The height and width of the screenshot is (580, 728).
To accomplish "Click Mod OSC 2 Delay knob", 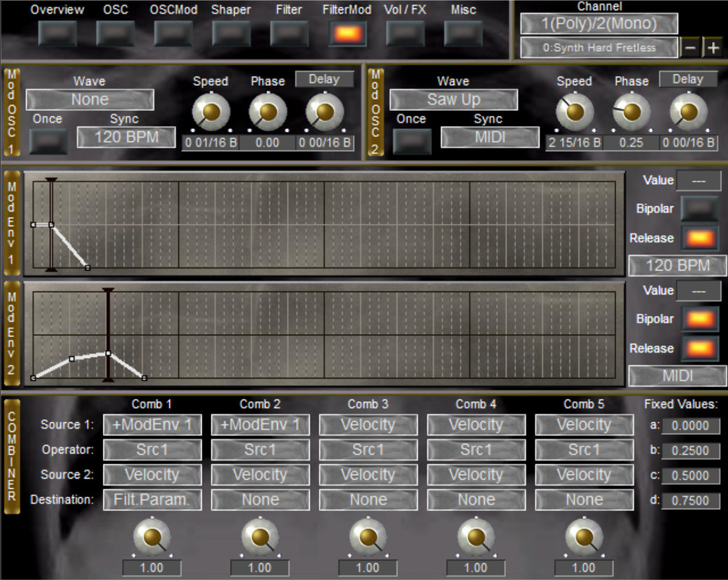I will tap(689, 112).
